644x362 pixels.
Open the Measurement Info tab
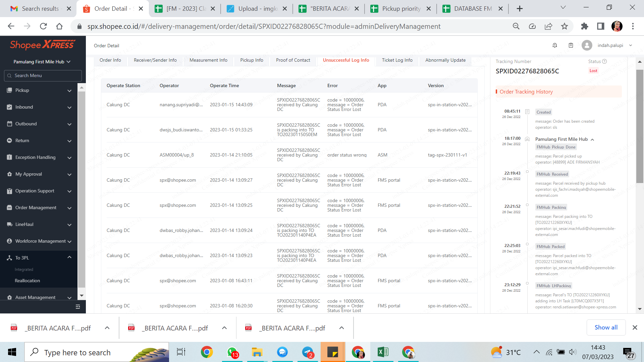208,60
